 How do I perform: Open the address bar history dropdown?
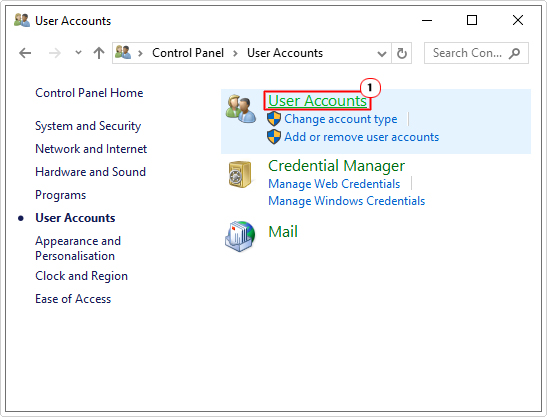click(382, 54)
